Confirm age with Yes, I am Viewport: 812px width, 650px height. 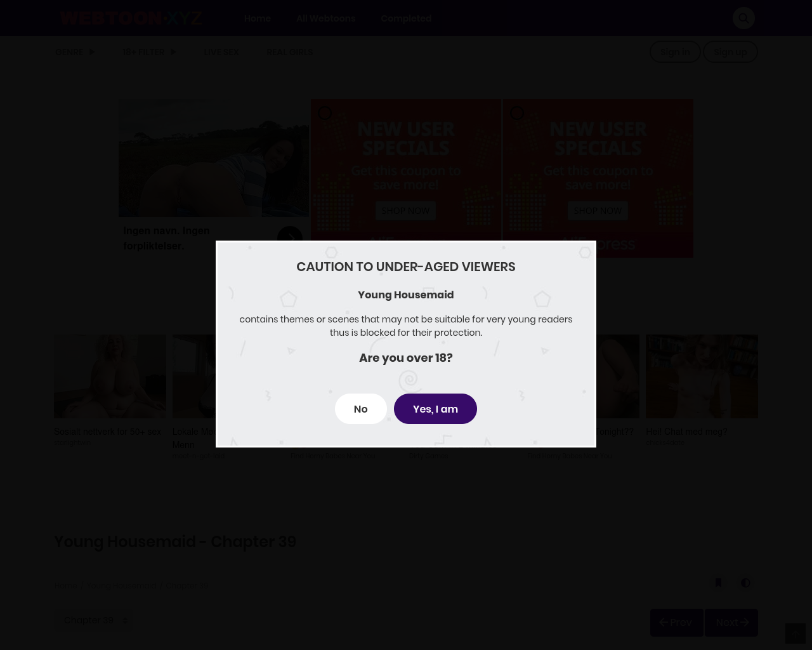[435, 409]
